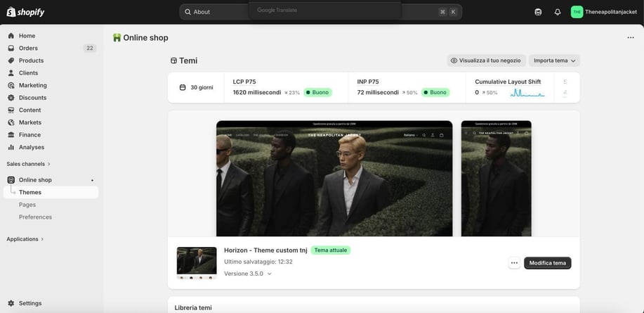Screen dimensions: 644x313
Task: Click the Sidekick icon beside the bell
Action: click(538, 12)
